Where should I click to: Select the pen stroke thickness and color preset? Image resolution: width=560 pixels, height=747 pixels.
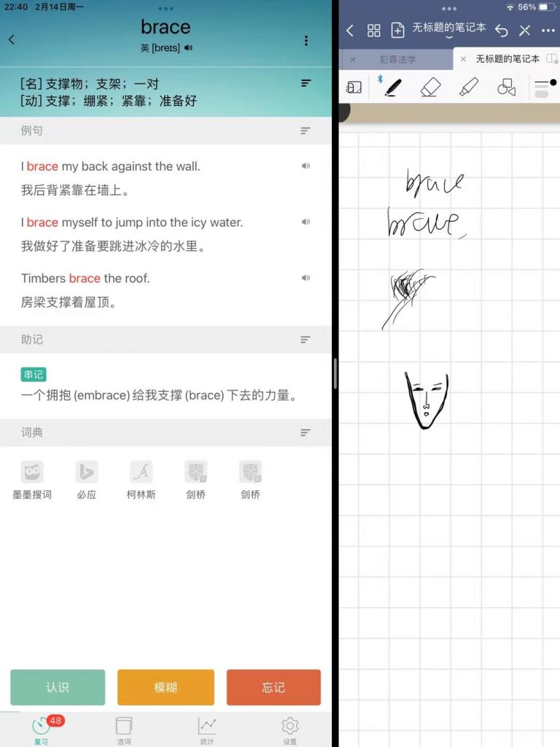pos(544,88)
